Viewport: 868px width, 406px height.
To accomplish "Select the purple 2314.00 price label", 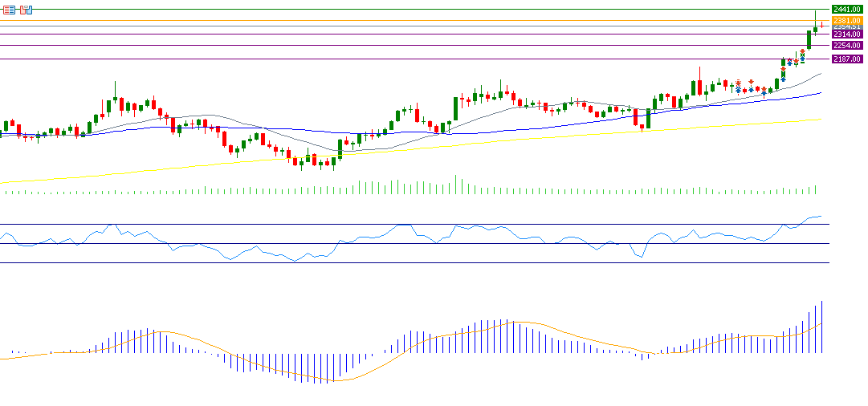I will tap(847, 35).
